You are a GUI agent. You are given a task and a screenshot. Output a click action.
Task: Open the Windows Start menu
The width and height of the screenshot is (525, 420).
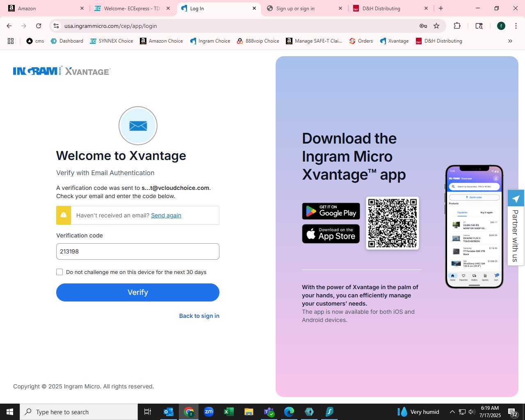[x=10, y=412]
